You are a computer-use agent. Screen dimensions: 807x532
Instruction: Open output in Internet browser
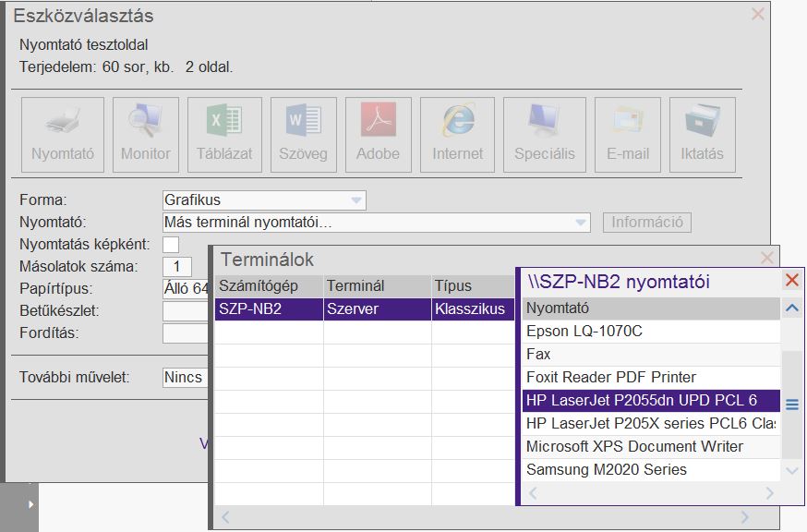coord(457,135)
